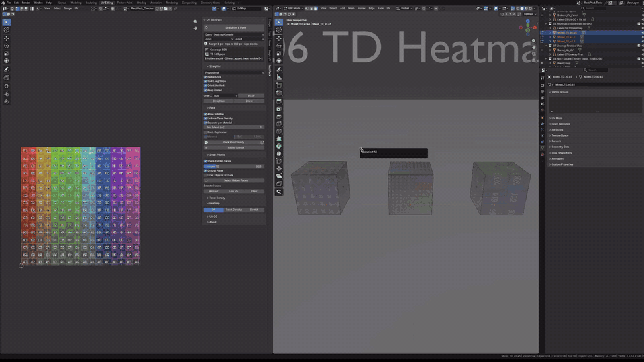
Task: Switch to the Shading workspace tab
Action: tap(141, 3)
